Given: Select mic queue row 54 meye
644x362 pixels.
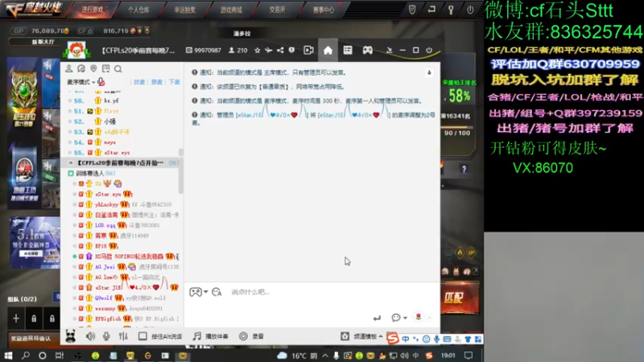Looking at the screenshot, I should [x=122, y=142].
